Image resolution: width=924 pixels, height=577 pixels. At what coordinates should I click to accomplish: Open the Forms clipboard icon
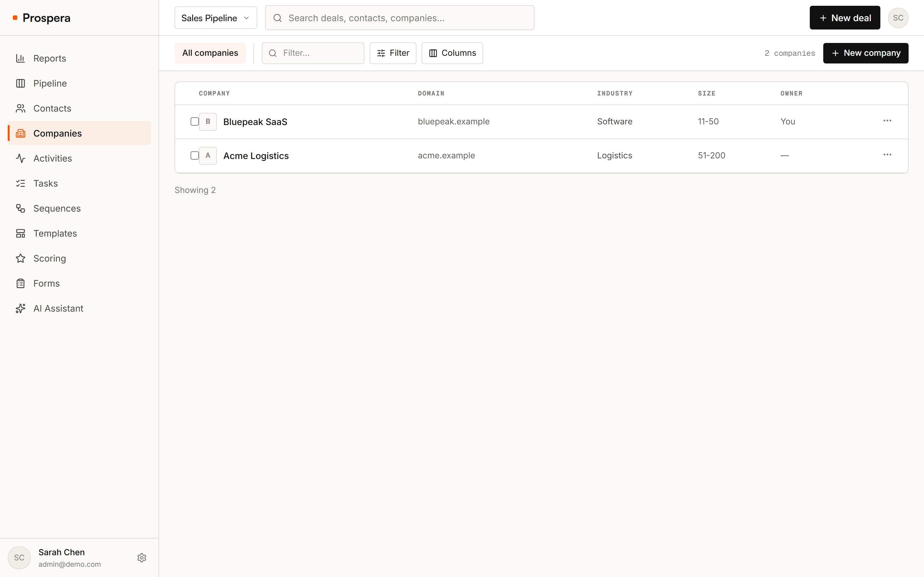pos(21,283)
